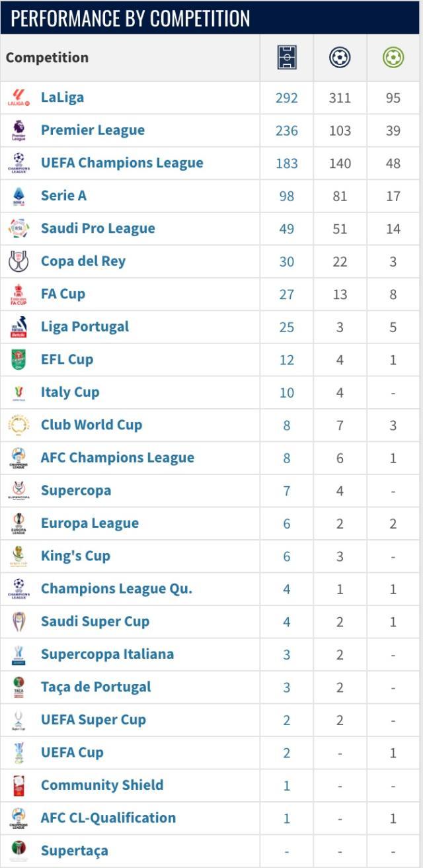Click LaLiga's 292 appearances number
Screen dimensions: 423x868
pos(287,98)
